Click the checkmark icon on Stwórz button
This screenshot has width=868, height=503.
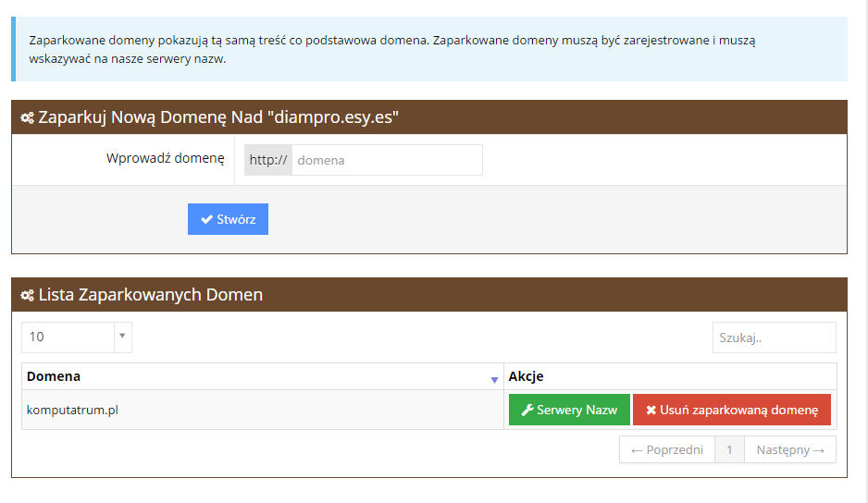point(206,219)
